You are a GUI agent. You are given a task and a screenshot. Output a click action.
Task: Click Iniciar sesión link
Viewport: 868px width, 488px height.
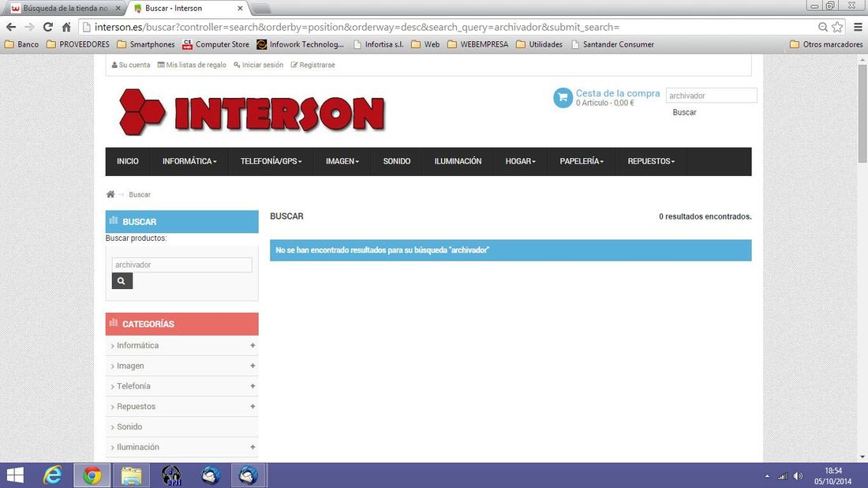click(x=258, y=65)
